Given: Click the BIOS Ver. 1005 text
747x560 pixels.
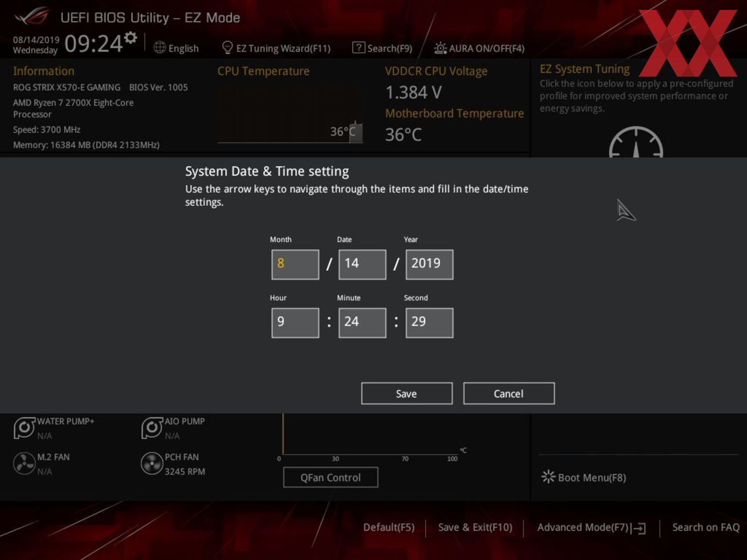Looking at the screenshot, I should (x=159, y=87).
